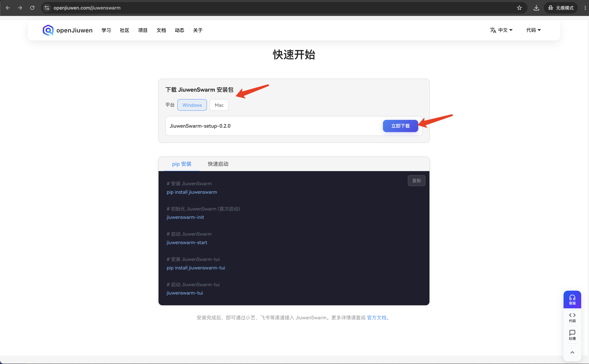Image resolution: width=589 pixels, height=364 pixels.
Task: Click pip install jiuwenswarm-tui command
Action: pyautogui.click(x=196, y=268)
